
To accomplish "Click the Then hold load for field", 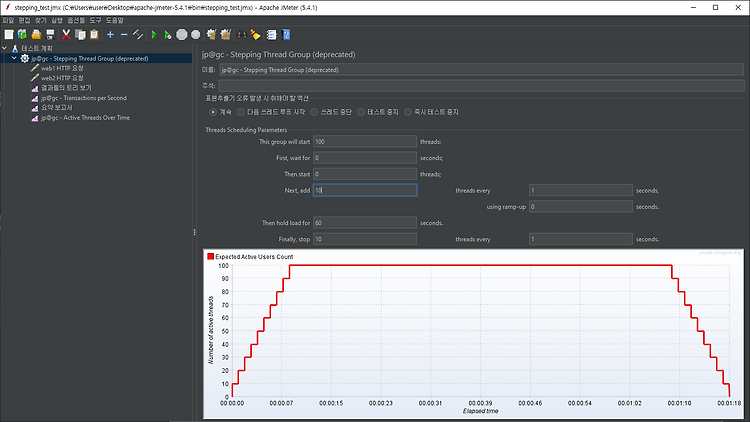I will coord(365,223).
